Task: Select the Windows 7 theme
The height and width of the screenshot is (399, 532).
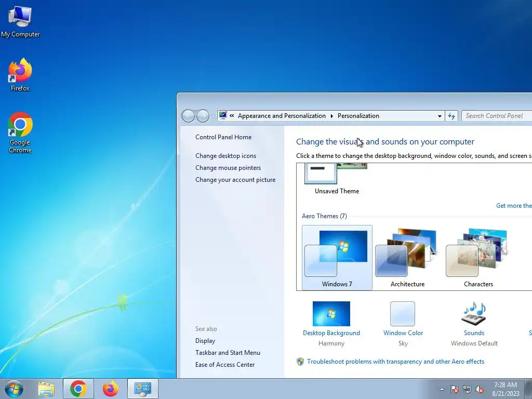Action: click(337, 258)
